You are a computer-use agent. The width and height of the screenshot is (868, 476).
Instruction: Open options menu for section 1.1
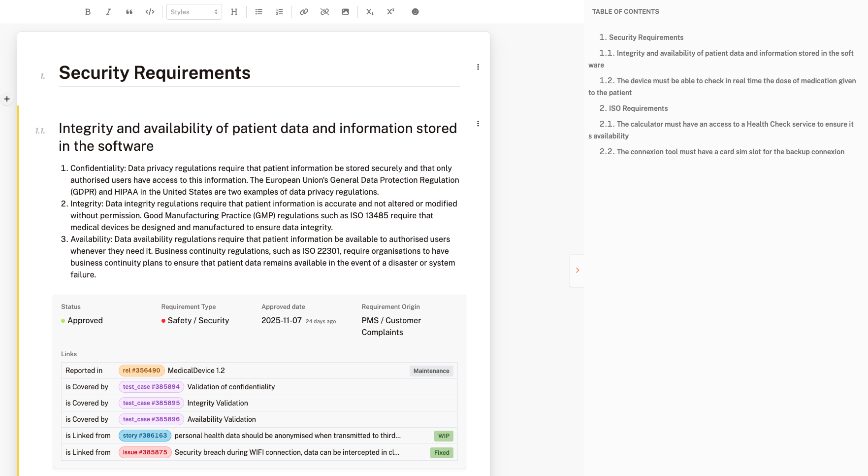pos(478,124)
